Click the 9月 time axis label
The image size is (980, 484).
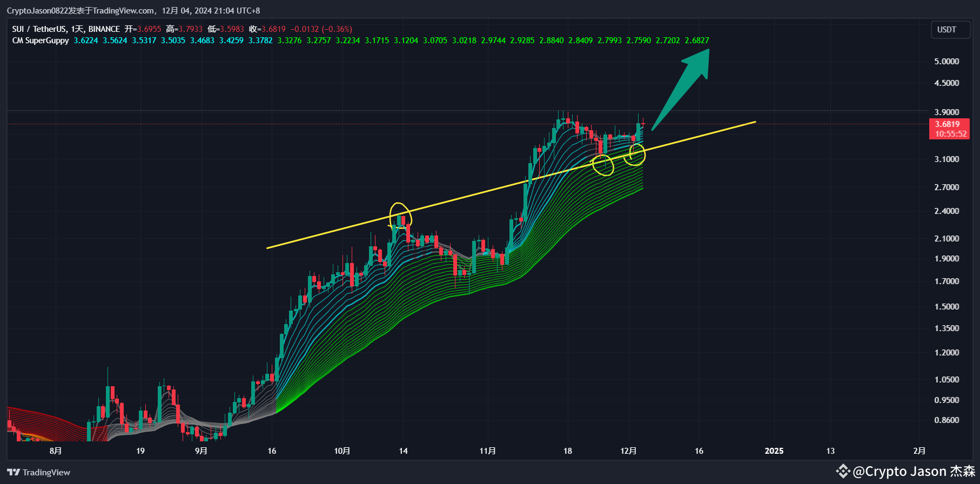201,451
